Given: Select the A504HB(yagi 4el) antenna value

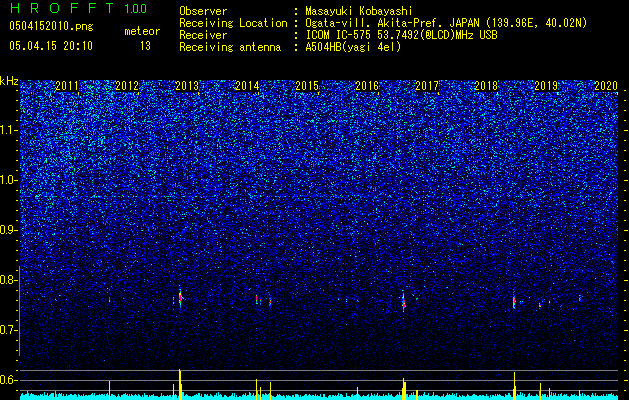Looking at the screenshot, I should [353, 47].
